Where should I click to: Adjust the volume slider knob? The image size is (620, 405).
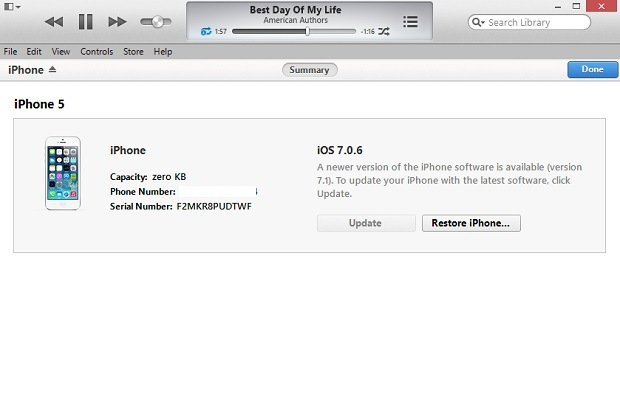(157, 22)
